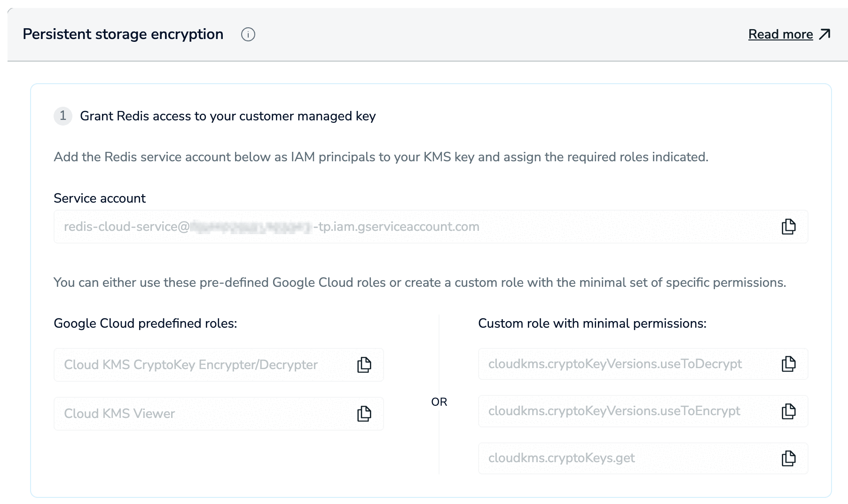
Task: Open the Read more link
Action: coord(780,34)
